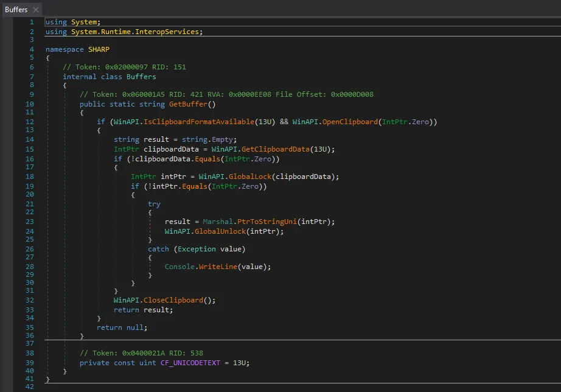This screenshot has width=561, height=392.
Task: Click the Exception type in catch
Action: coord(197,249)
